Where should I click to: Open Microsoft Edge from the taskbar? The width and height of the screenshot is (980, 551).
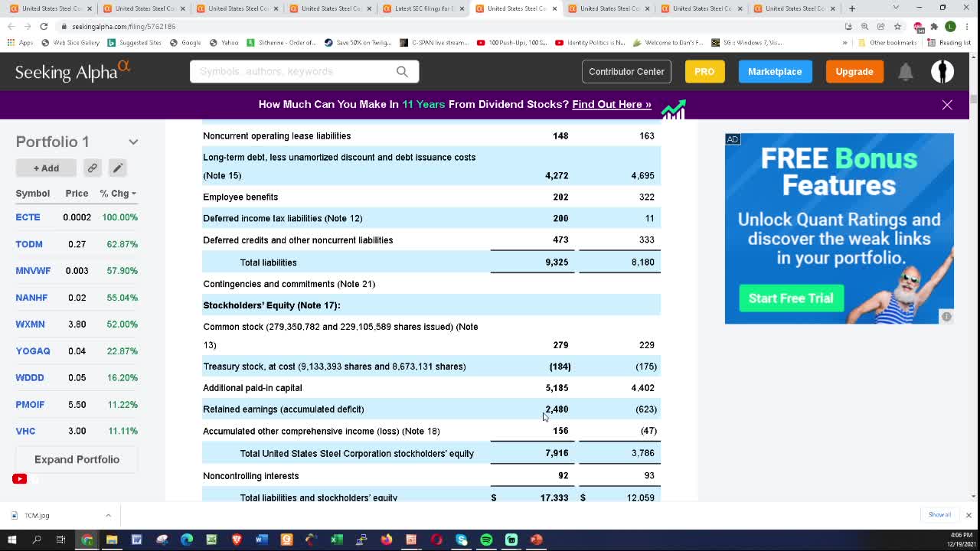point(187,540)
